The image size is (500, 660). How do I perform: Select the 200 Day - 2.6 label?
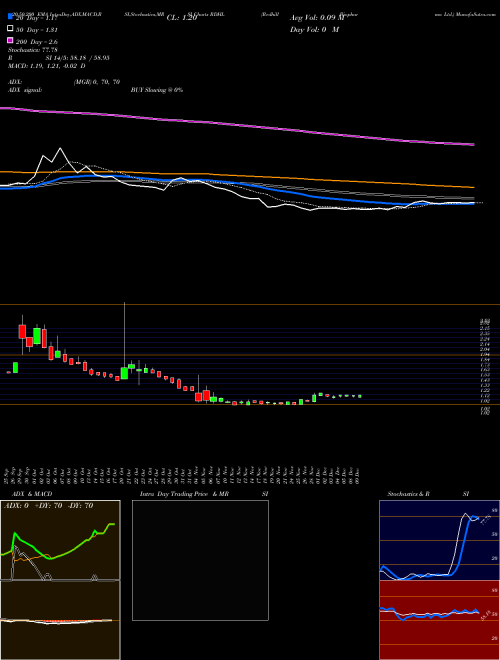tap(37, 41)
